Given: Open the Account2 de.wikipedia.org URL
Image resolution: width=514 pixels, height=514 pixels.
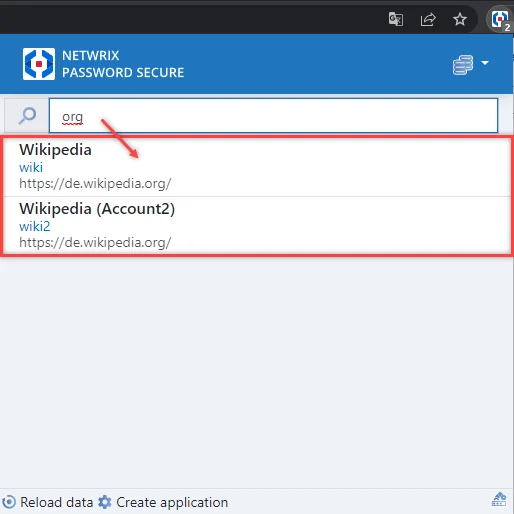Looking at the screenshot, I should pos(95,242).
